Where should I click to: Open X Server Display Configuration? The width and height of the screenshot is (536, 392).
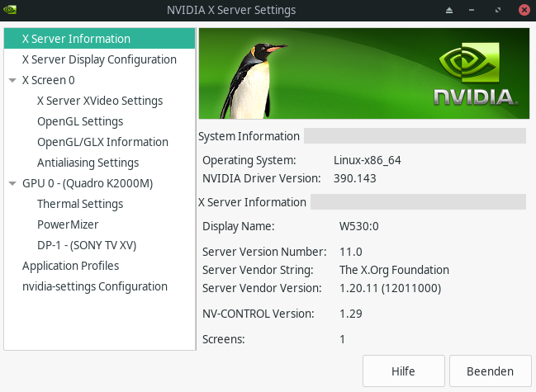point(99,59)
